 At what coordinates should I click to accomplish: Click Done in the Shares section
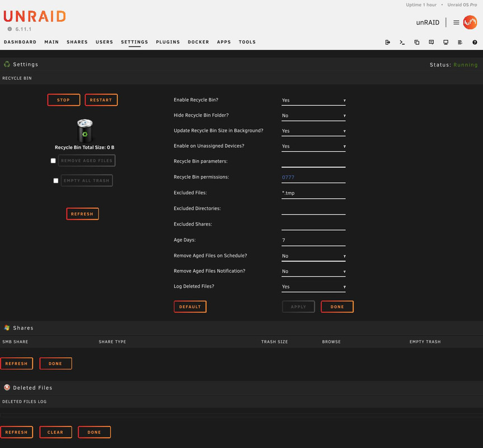[x=56, y=363]
